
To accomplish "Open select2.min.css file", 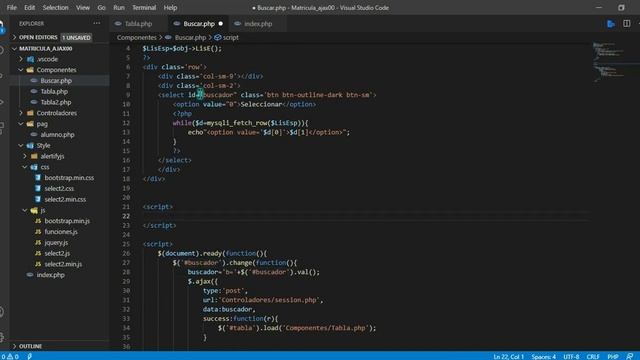I will 65,199.
